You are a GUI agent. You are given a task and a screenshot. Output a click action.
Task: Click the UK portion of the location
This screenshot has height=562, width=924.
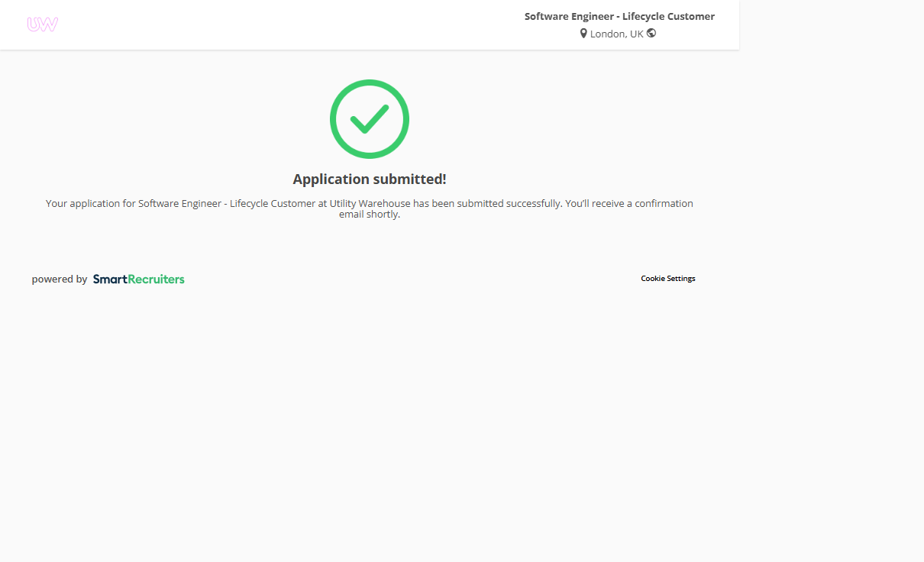tap(636, 34)
